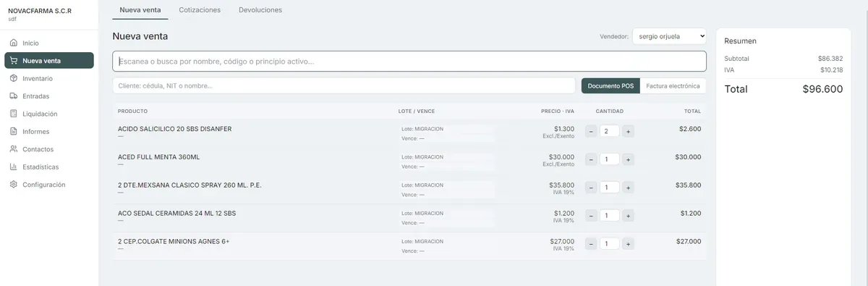This screenshot has width=868, height=286.
Task: Click the Nueva venta cart icon
Action: (14, 61)
